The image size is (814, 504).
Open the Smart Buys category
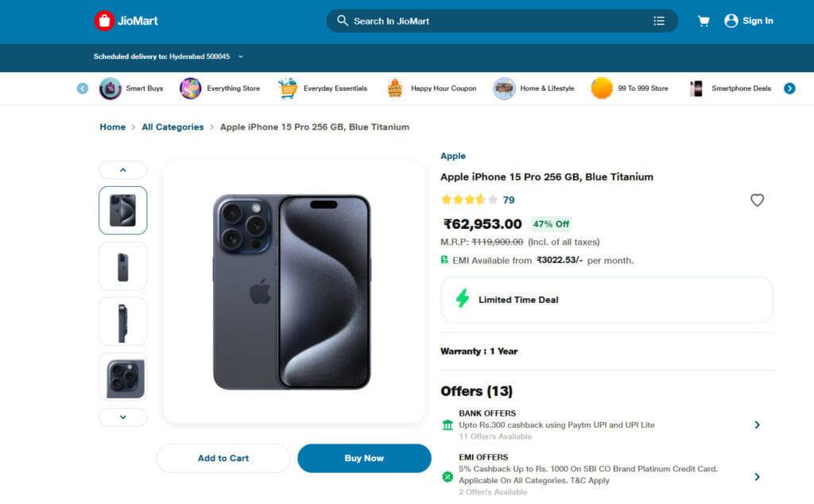[x=132, y=88]
